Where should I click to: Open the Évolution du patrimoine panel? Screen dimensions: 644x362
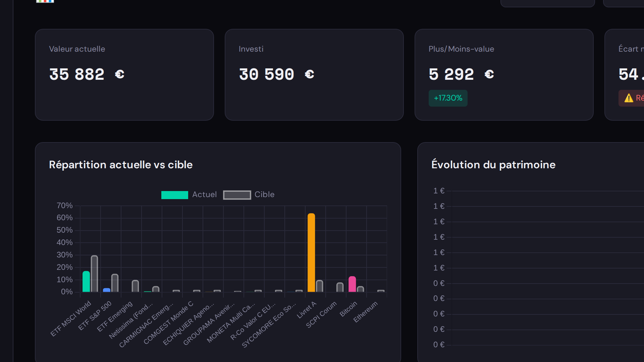(493, 165)
